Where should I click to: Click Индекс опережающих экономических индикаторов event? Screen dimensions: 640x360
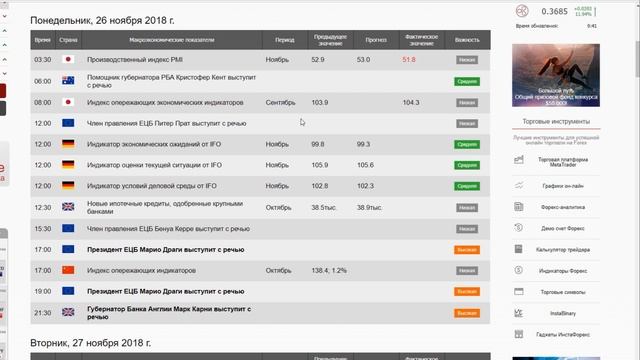click(x=165, y=102)
